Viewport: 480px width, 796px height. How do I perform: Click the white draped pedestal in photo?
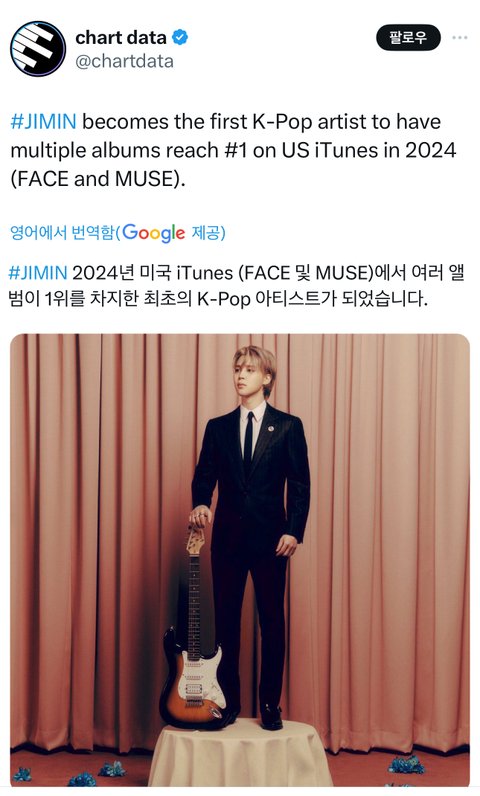pyautogui.click(x=240, y=754)
